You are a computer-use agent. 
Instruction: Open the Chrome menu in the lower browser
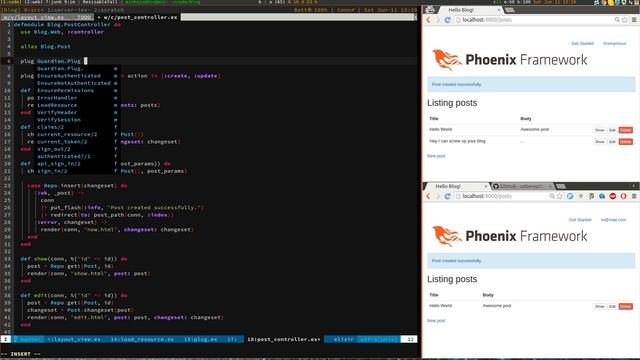pyautogui.click(x=634, y=196)
